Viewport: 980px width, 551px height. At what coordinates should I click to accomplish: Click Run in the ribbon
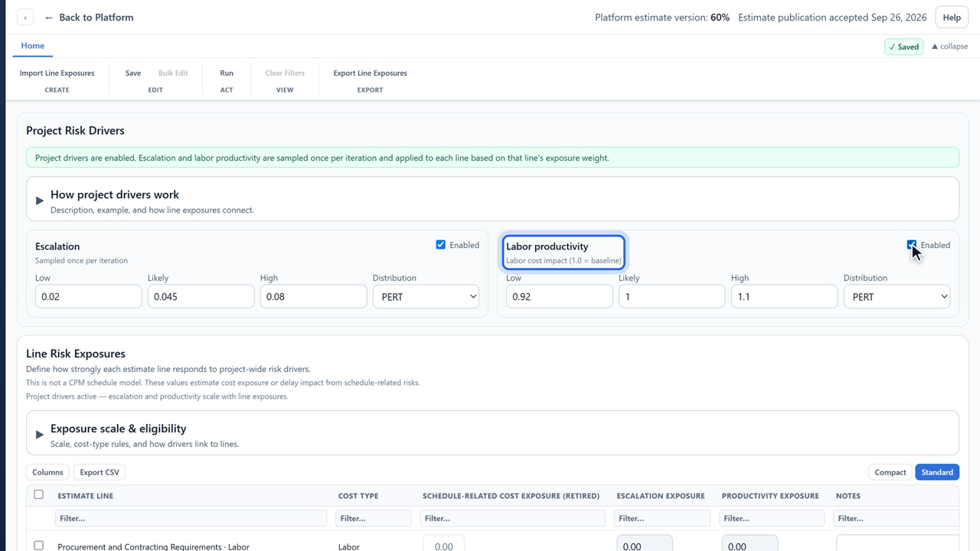click(227, 73)
